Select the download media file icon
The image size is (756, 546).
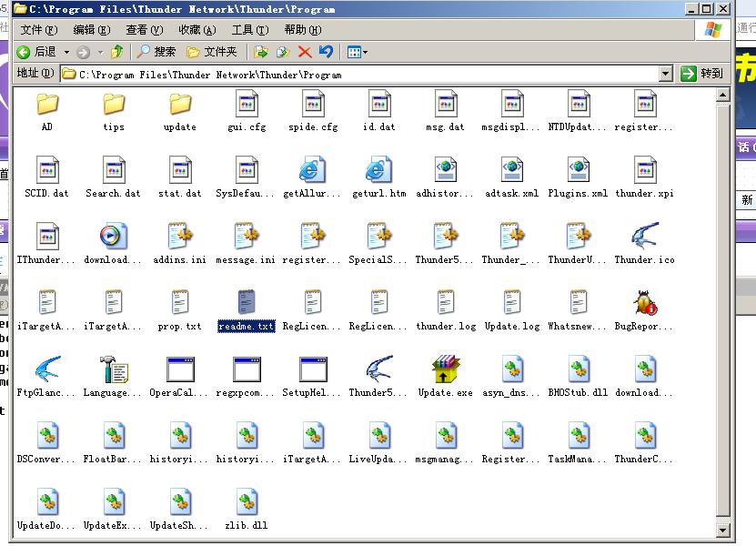(114, 237)
